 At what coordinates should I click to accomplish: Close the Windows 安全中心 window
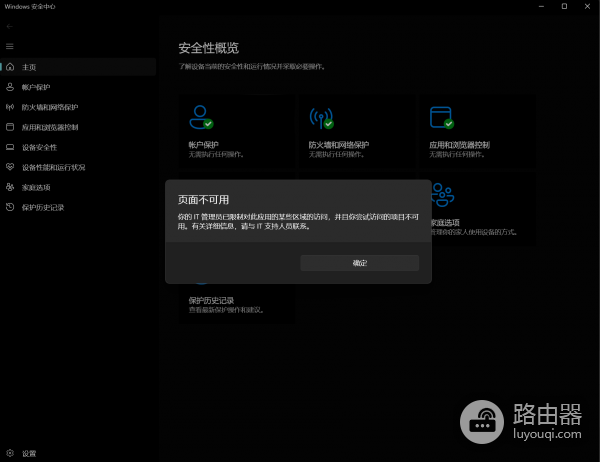[x=587, y=7]
